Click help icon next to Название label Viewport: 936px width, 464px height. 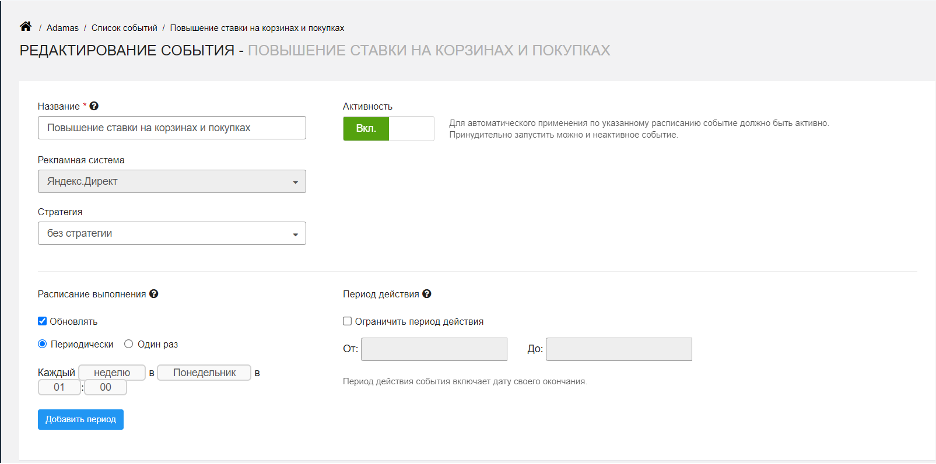pos(94,106)
